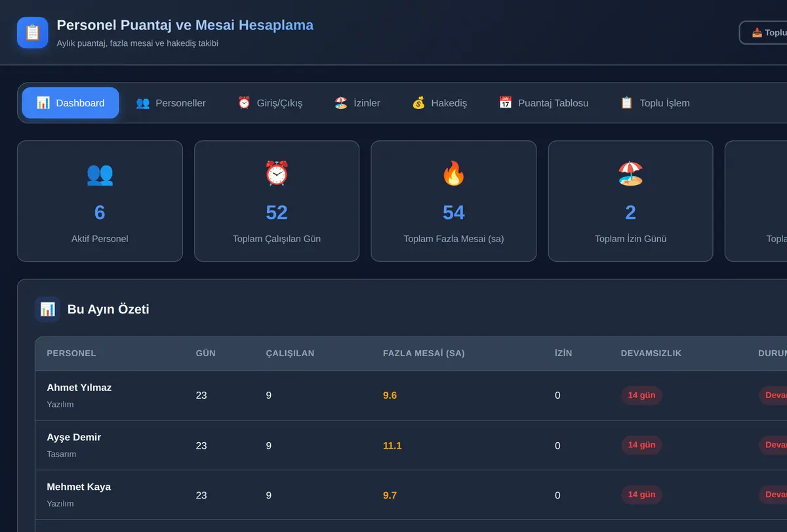Click the FAZLA MESAİ (SA) column header

(424, 354)
